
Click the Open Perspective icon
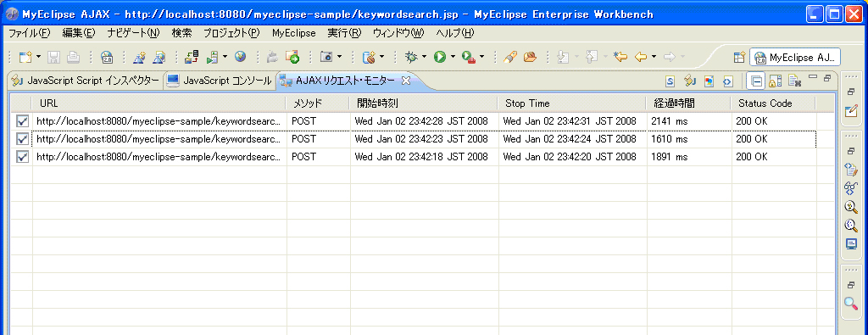[739, 57]
